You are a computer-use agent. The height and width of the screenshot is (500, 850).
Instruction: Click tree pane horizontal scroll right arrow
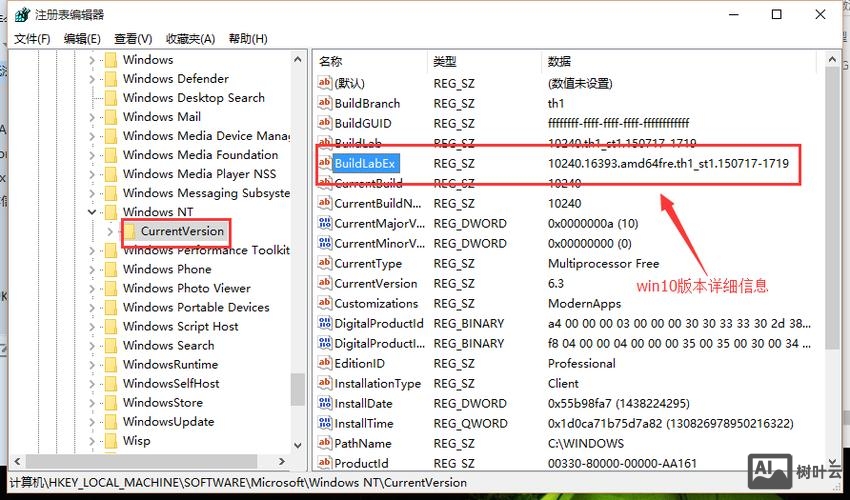point(281,461)
